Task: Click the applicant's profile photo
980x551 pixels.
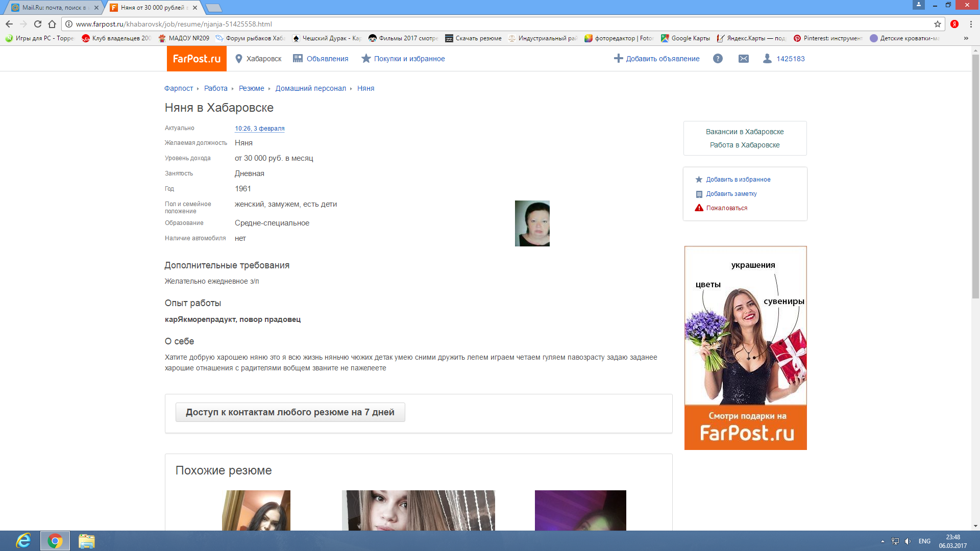Action: point(532,223)
